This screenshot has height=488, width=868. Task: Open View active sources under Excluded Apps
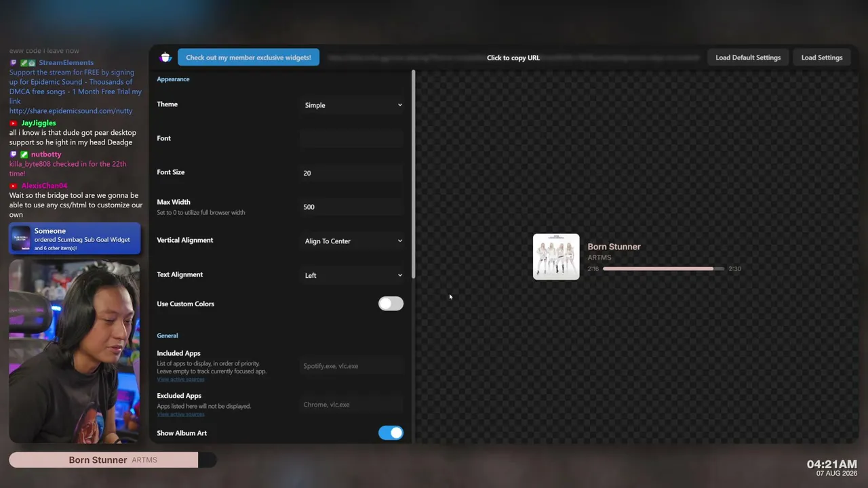(180, 414)
